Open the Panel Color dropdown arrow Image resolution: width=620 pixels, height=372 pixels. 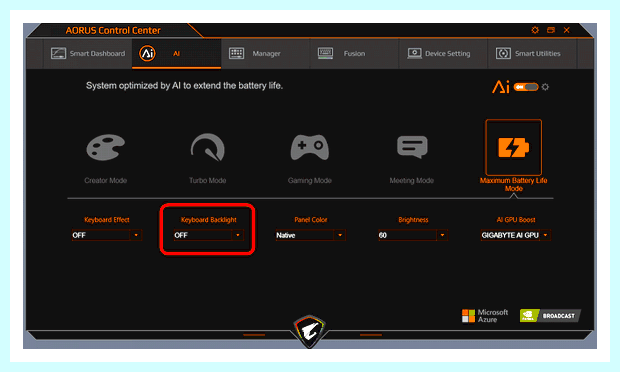(340, 235)
